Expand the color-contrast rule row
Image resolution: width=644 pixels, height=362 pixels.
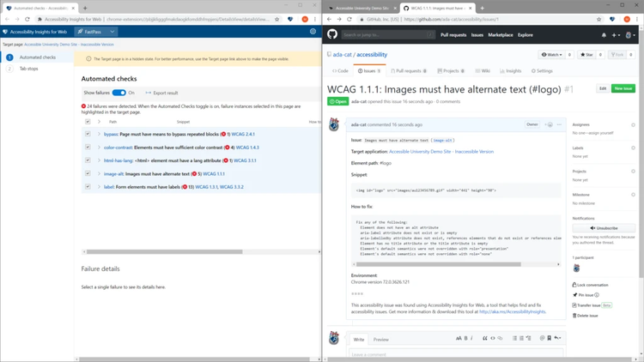click(x=99, y=148)
